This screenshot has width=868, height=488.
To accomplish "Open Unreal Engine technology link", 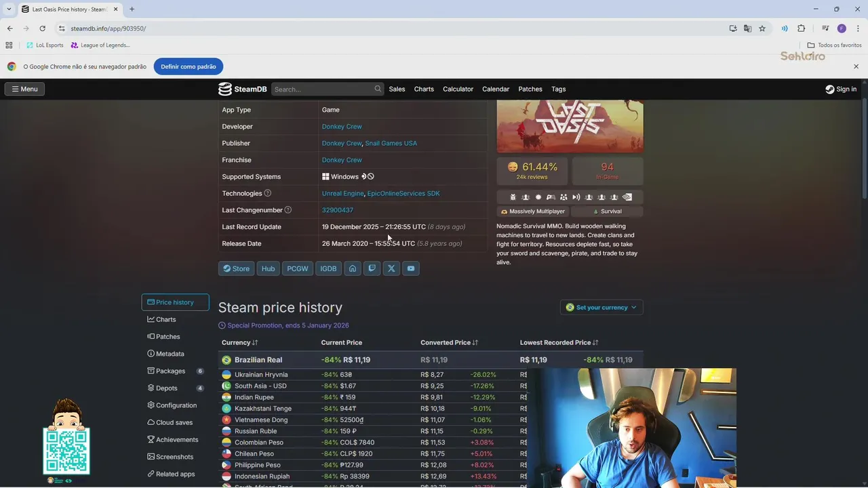I will (342, 193).
